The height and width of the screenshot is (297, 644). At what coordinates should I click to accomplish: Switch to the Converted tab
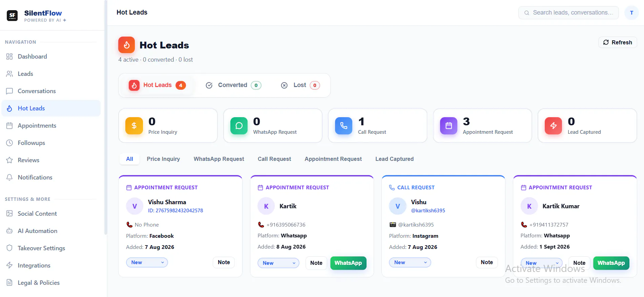point(233,85)
